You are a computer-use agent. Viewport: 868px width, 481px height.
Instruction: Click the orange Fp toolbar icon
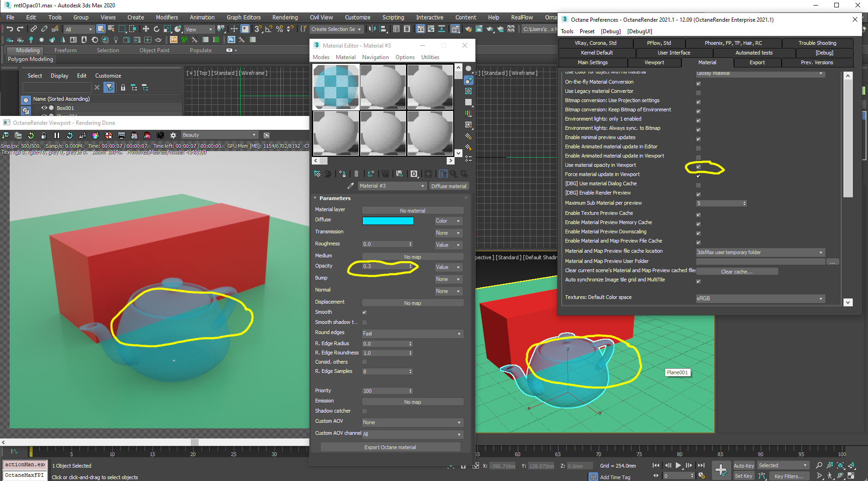click(x=174, y=40)
